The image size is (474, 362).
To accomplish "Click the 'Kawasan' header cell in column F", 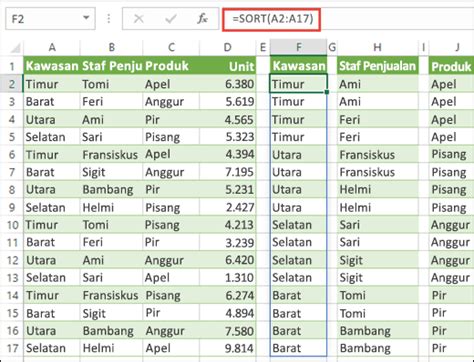I will tap(298, 66).
